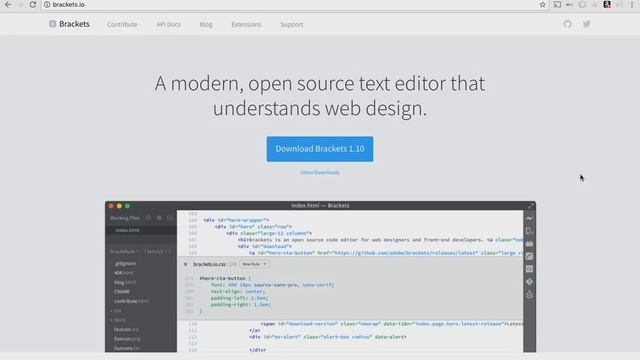Screen dimensions: 640x360
Task: Open the Contribute nav item
Action: (122, 24)
